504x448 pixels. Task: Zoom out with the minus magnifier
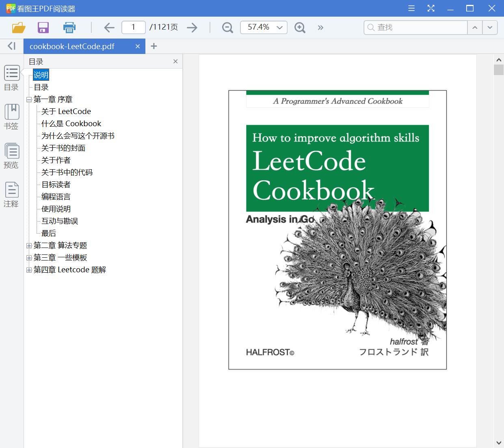[x=227, y=28]
